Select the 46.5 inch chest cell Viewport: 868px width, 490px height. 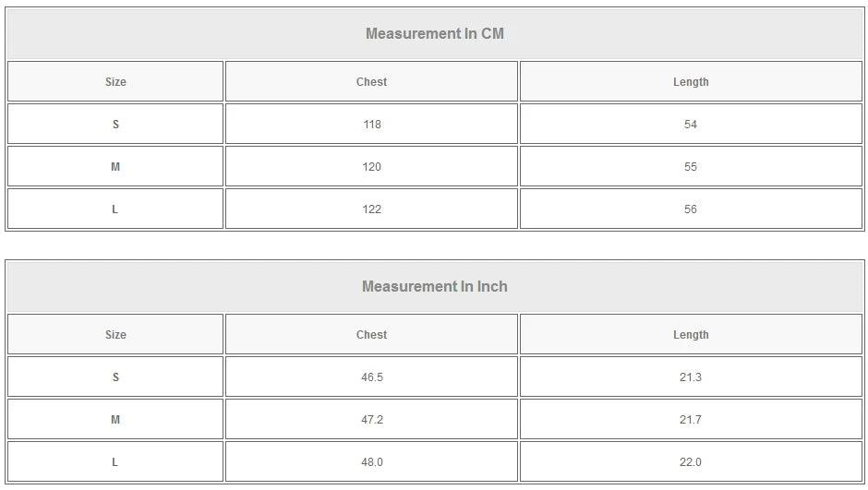point(371,377)
